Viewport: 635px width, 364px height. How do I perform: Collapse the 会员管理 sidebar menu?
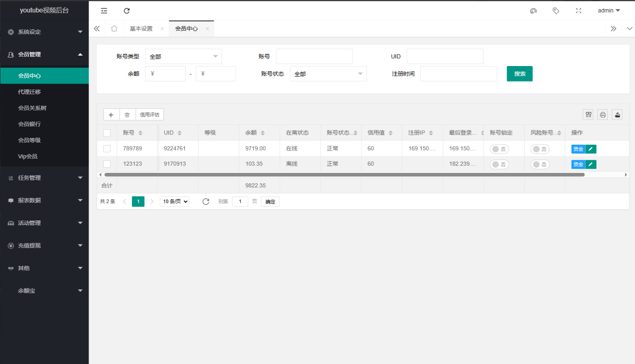click(44, 55)
